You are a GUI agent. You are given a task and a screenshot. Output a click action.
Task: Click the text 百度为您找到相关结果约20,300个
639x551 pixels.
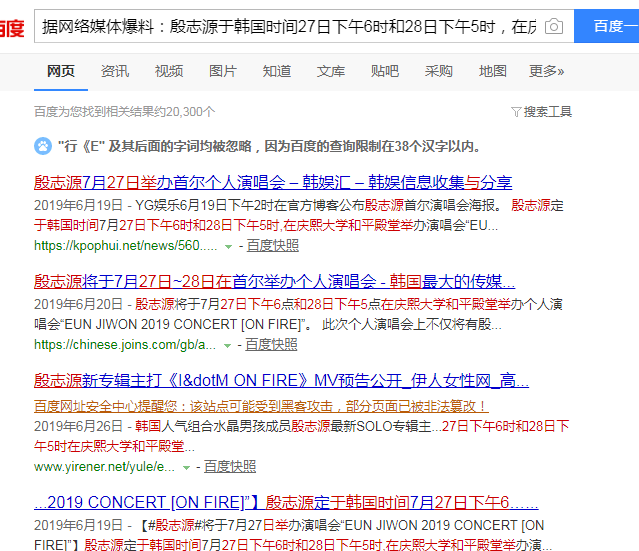click(125, 112)
